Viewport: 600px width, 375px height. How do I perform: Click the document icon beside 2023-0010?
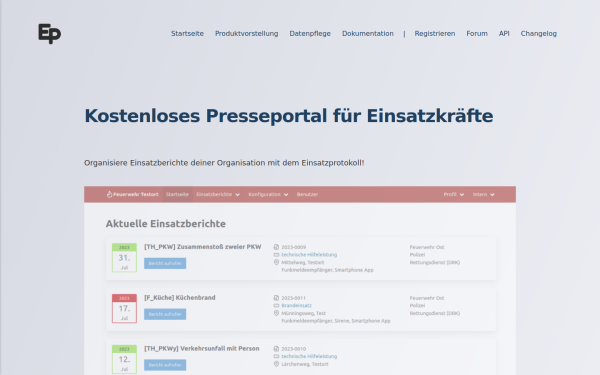point(276,349)
